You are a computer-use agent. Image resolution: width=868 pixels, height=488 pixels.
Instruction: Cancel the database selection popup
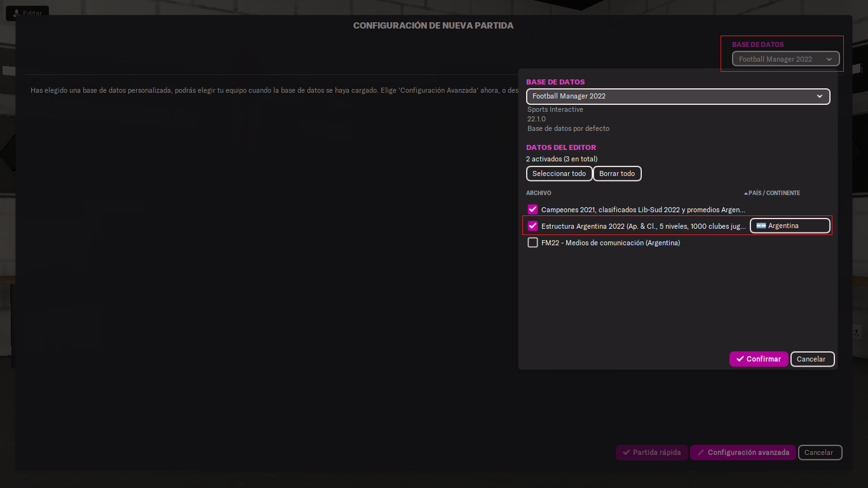(812, 359)
